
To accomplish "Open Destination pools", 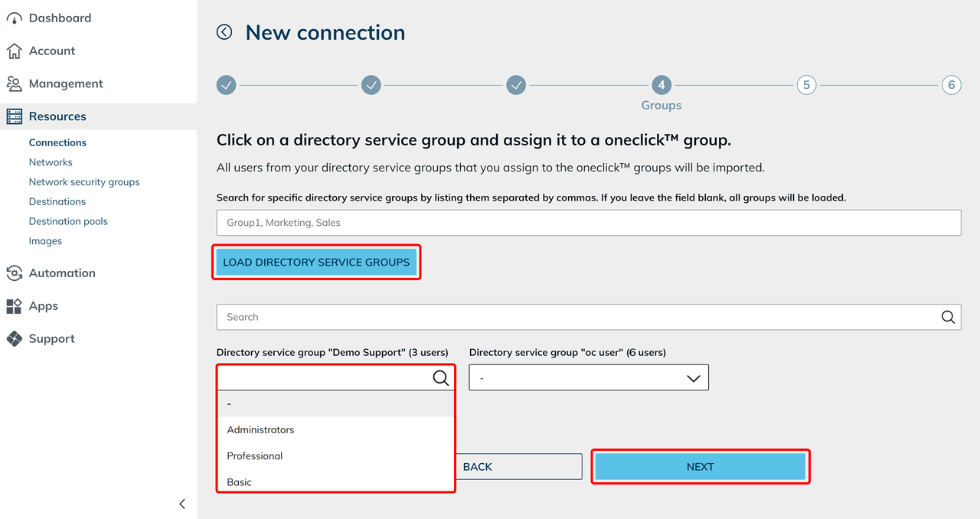I will point(68,221).
